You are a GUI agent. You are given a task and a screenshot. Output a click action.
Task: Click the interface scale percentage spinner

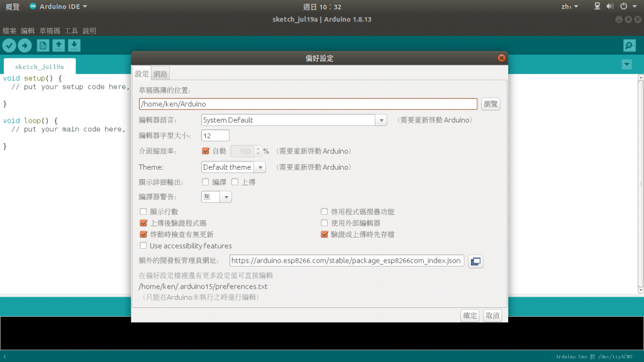(x=246, y=151)
